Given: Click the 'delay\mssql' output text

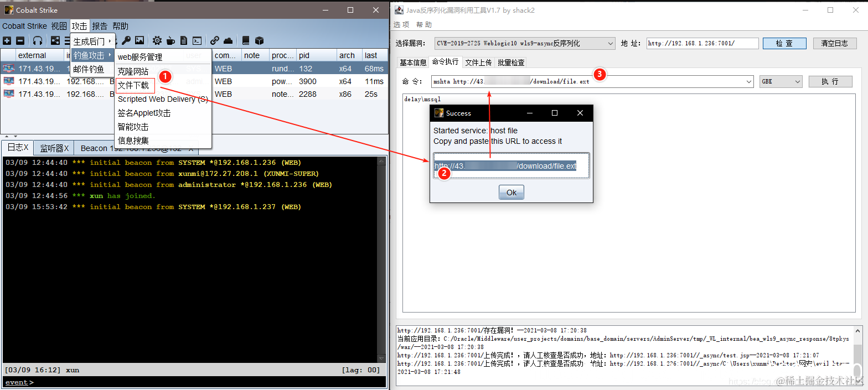Looking at the screenshot, I should (422, 99).
